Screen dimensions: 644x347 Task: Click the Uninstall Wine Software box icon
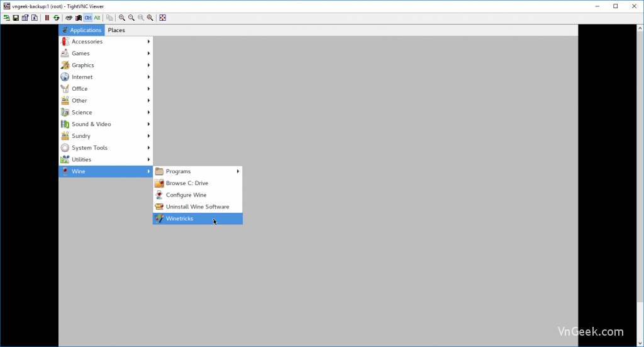pos(159,207)
